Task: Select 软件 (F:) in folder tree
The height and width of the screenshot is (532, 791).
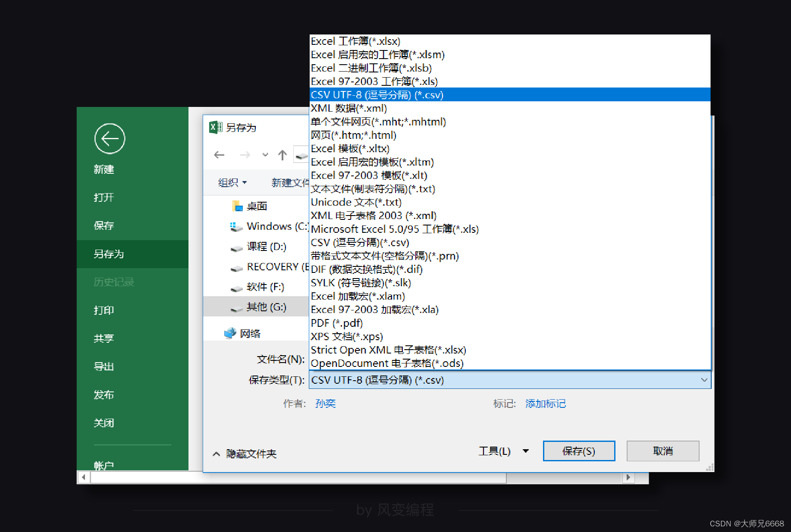Action: [x=265, y=287]
